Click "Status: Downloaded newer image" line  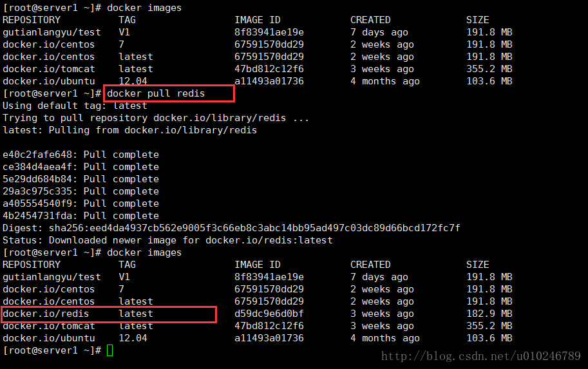(167, 240)
